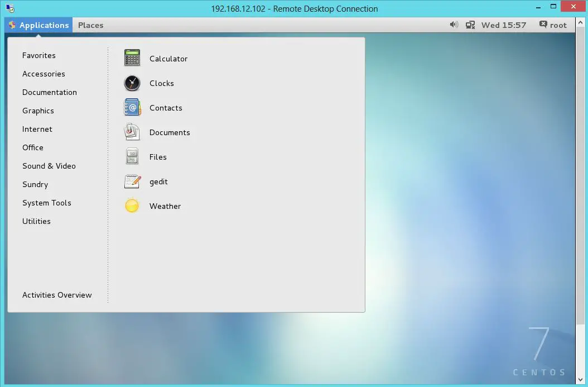Launch the Files file manager
The height and width of the screenshot is (387, 588).
click(x=158, y=157)
